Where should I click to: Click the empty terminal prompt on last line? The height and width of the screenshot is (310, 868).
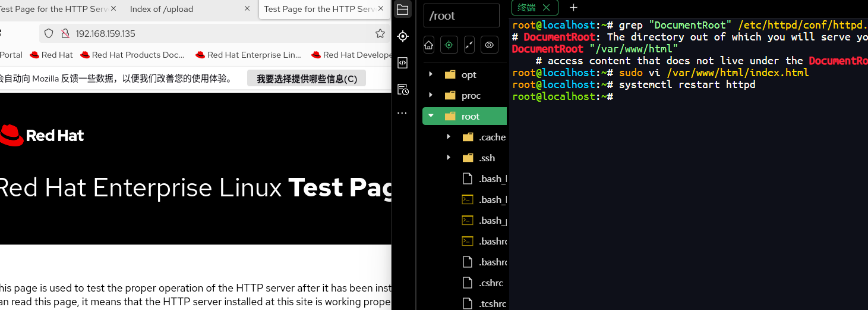[x=563, y=96]
